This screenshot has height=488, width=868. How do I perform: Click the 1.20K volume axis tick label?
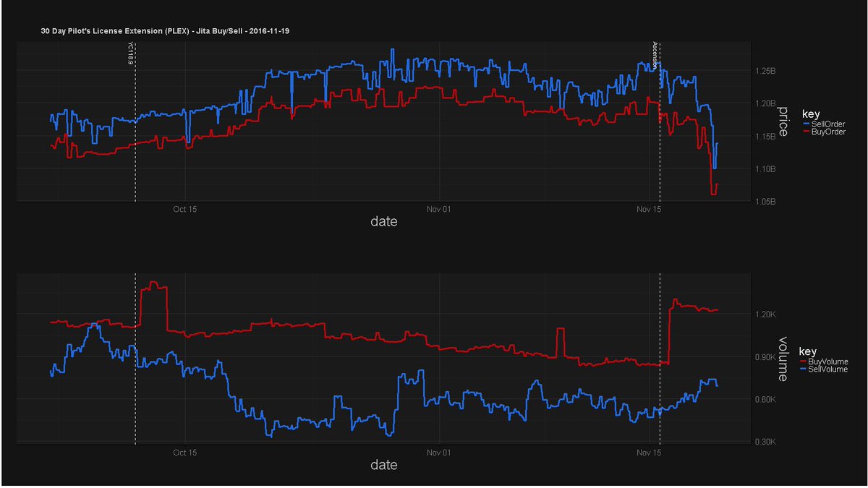coord(765,314)
